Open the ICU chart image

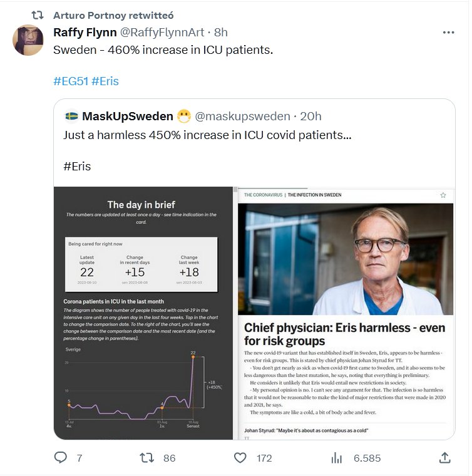pos(143,312)
